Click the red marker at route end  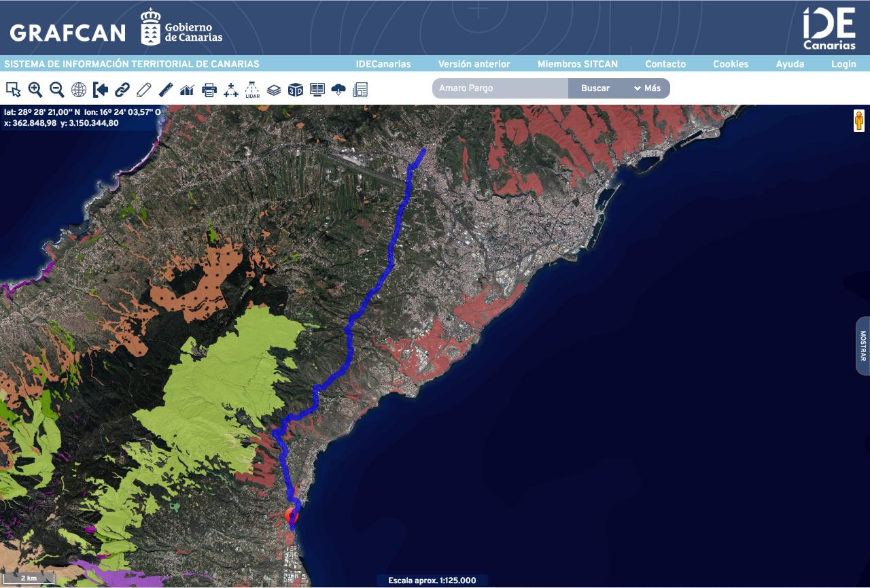pyautogui.click(x=291, y=515)
